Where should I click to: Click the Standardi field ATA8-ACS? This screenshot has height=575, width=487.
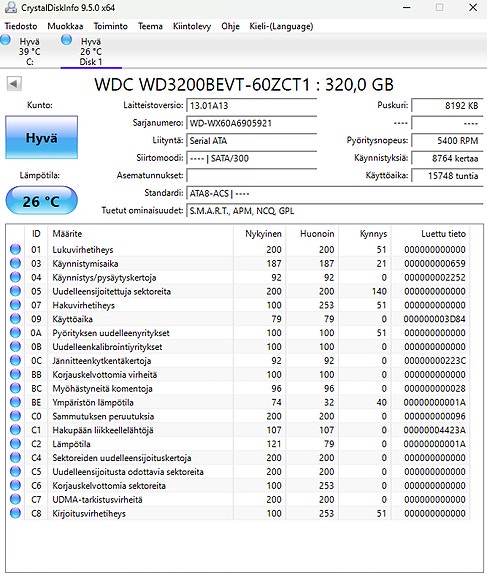tap(335, 193)
